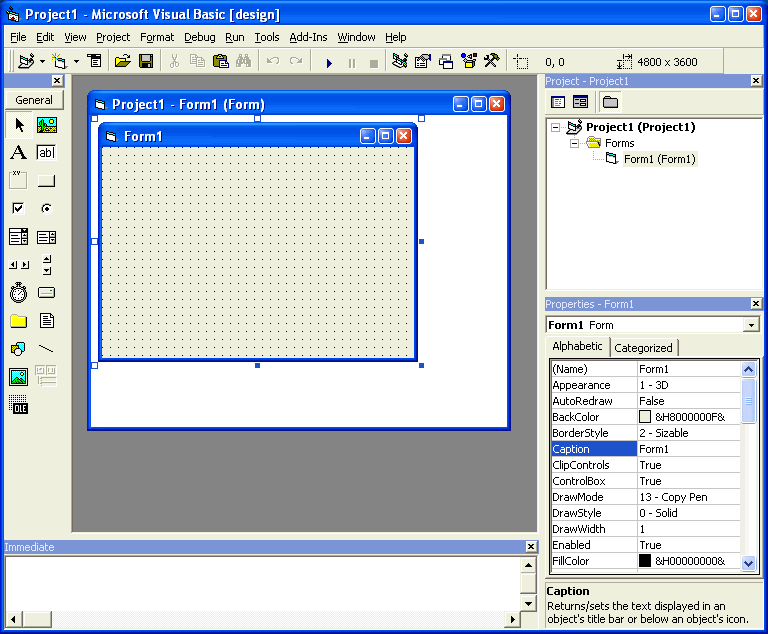Click Add Standard EXE Project toolbar icon
The width and height of the screenshot is (768, 634).
tap(26, 61)
